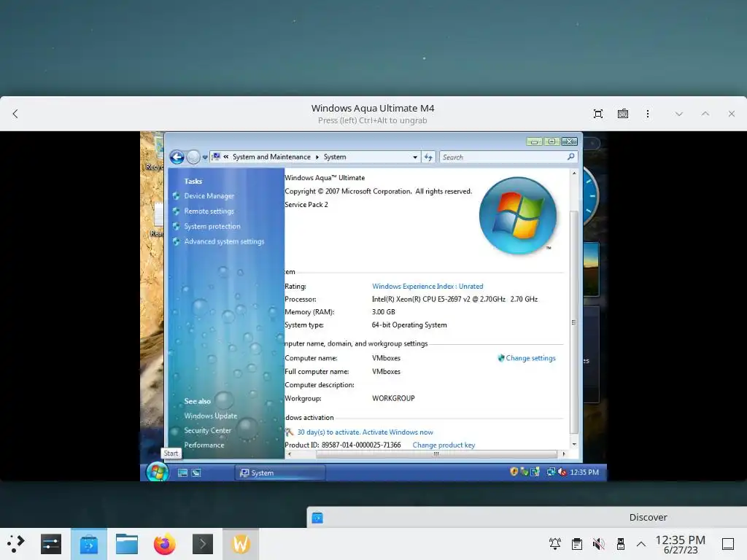Click horizontal scrollbar right arrow
Screen dimensions: 747x560
tap(564, 454)
